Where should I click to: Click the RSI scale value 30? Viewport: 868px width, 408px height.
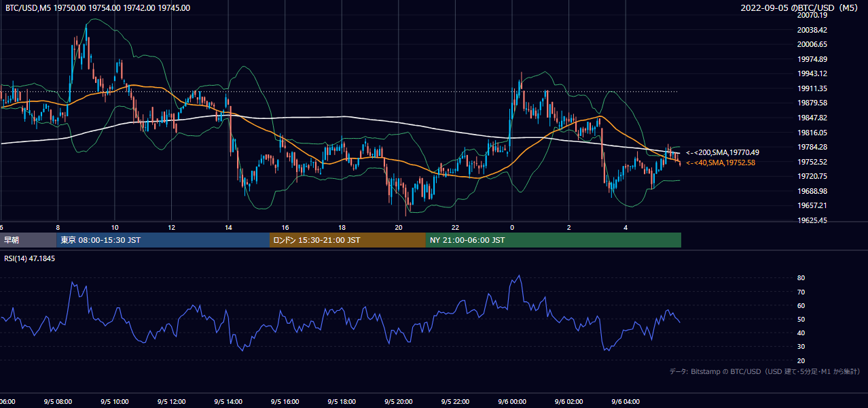801,347
